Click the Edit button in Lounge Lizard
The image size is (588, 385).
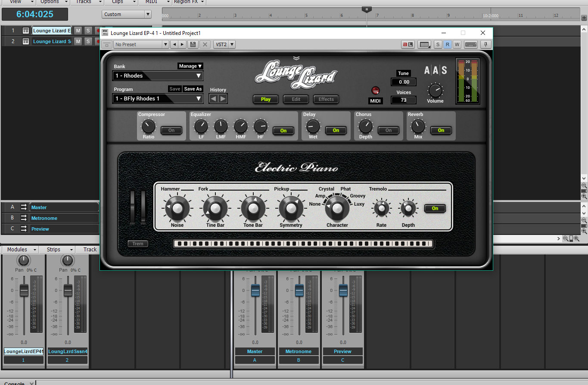(x=296, y=99)
